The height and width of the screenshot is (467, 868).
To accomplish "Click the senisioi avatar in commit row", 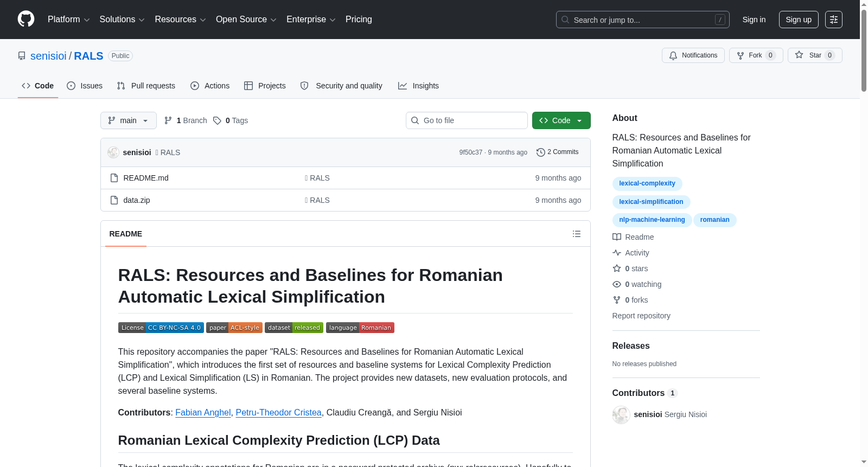I will 113,152.
